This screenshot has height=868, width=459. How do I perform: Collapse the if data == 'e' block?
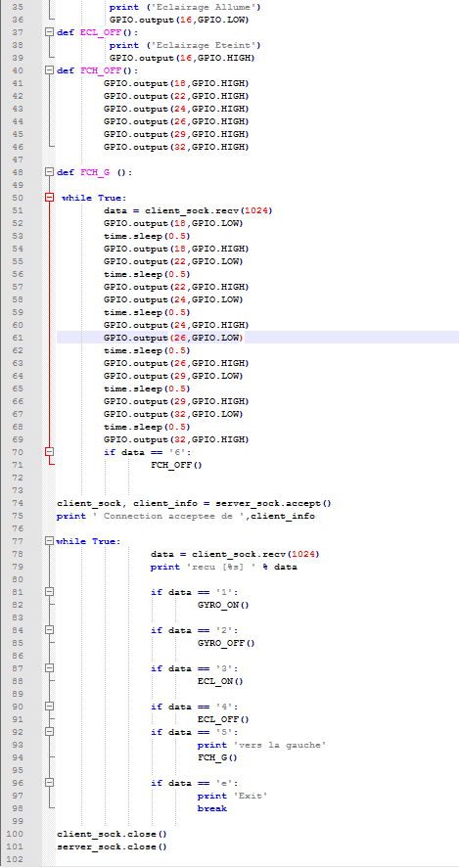tap(49, 783)
